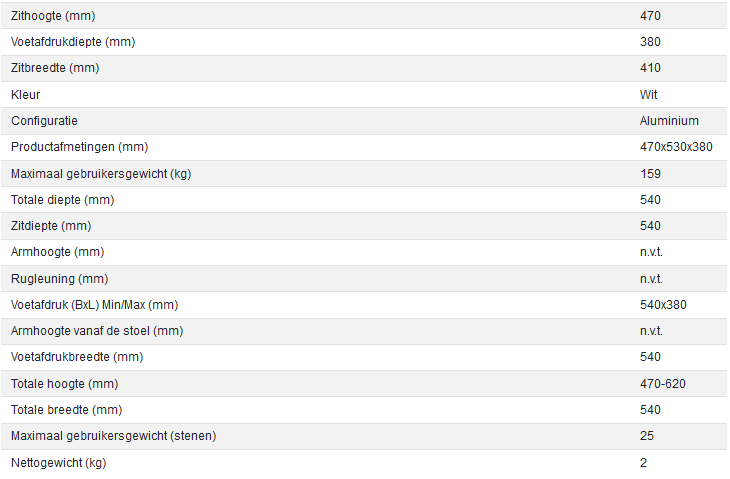This screenshot has height=479, width=730.
Task: Select the value 540x380
Action: tap(663, 304)
